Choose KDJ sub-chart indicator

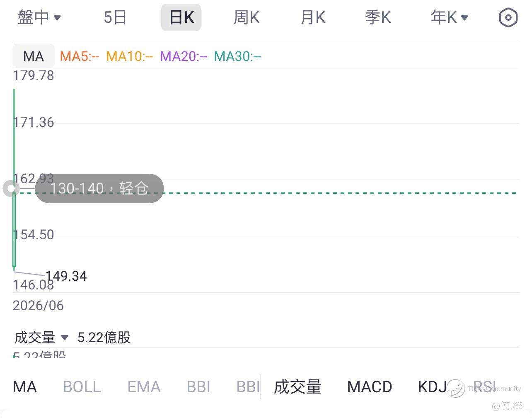pos(432,387)
